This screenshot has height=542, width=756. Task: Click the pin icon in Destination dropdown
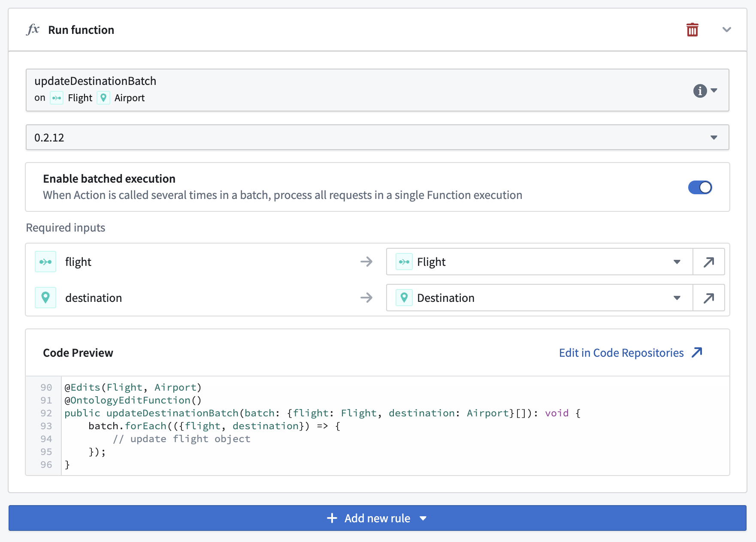[404, 298]
